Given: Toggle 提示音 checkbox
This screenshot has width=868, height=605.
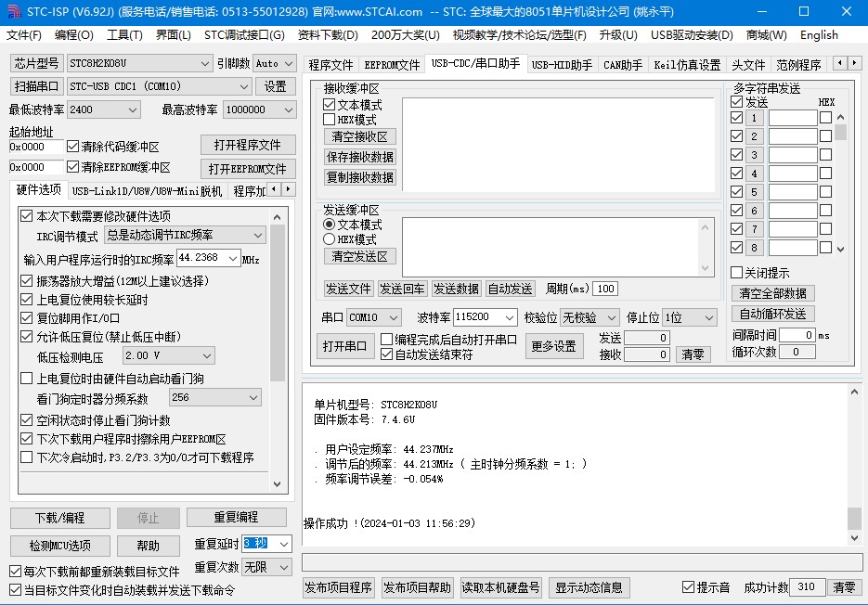Looking at the screenshot, I should click(x=688, y=587).
